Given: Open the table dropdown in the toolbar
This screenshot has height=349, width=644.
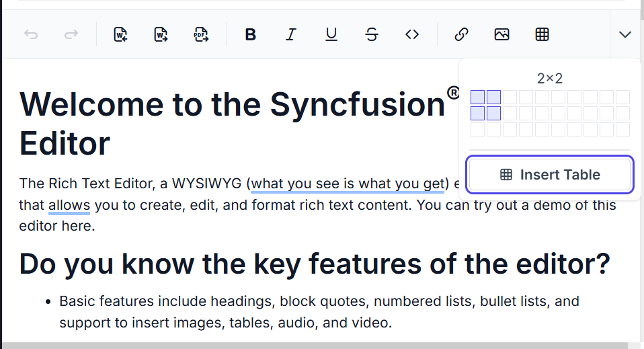Looking at the screenshot, I should (x=542, y=34).
